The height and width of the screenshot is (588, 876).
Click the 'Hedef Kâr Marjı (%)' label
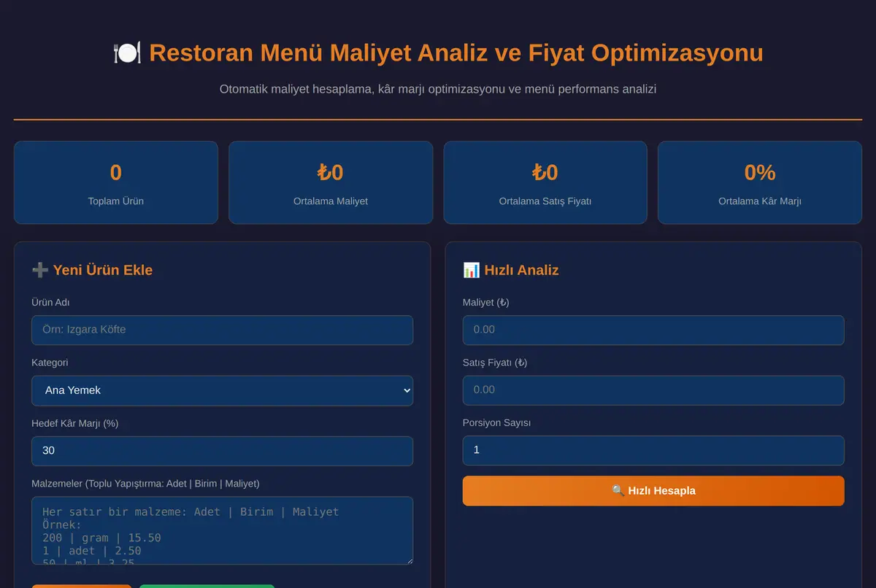point(74,423)
